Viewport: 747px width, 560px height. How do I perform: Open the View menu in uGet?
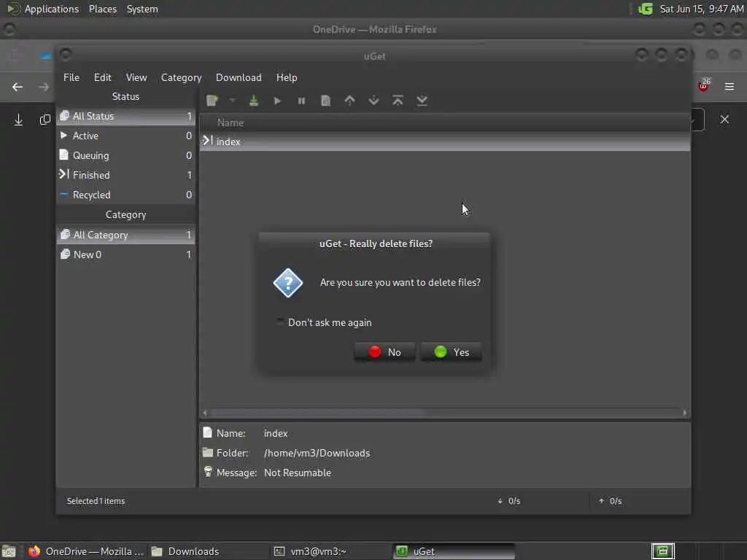136,77
